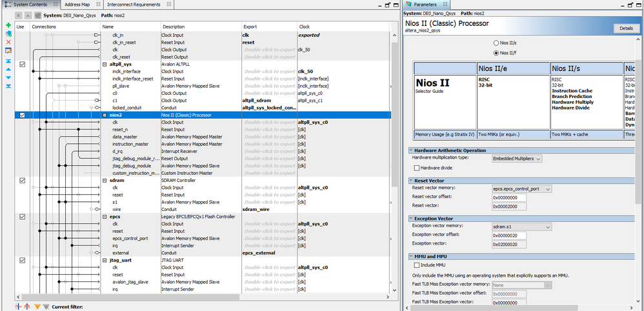The image size is (644, 311).
Task: Click the red X remove component icon
Action: (x=8, y=42)
